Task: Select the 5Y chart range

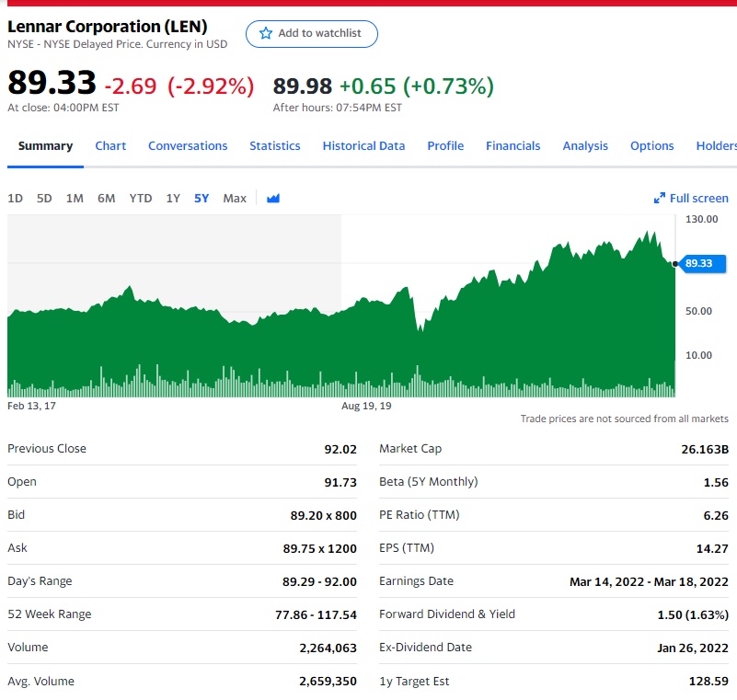Action: [x=202, y=199]
